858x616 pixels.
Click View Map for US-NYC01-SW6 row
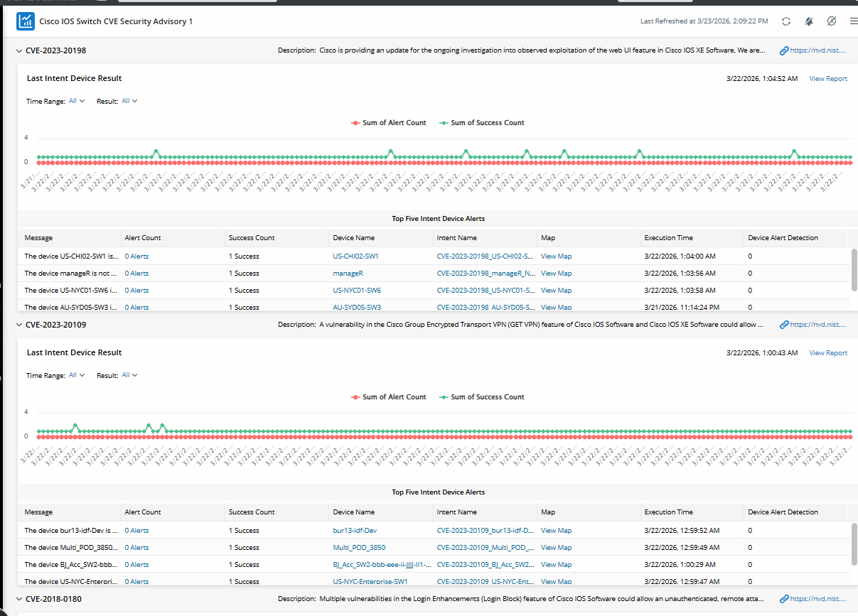click(556, 291)
